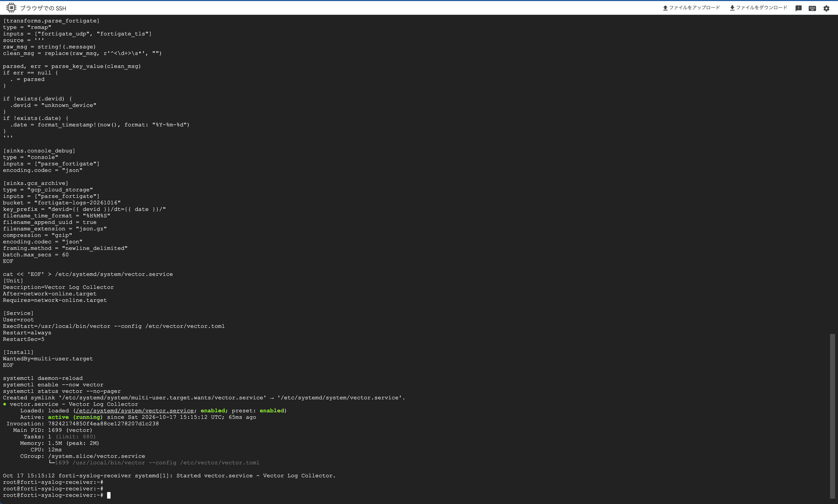This screenshot has height=504, width=838.
Task: Open the send feedback icon
Action: 799,8
